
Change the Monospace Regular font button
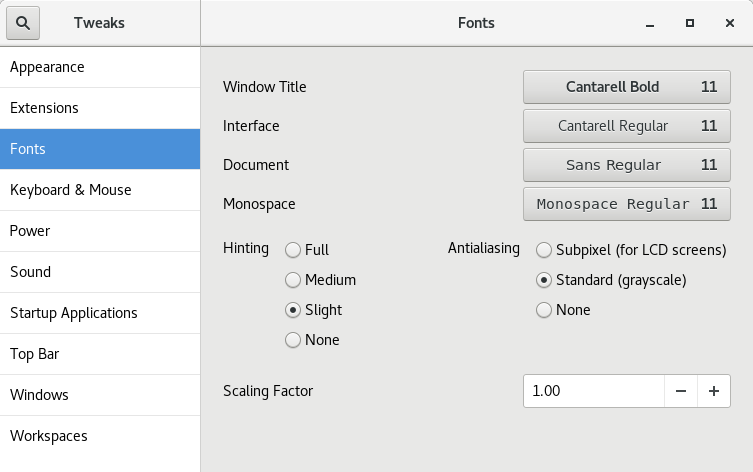pyautogui.click(x=627, y=204)
